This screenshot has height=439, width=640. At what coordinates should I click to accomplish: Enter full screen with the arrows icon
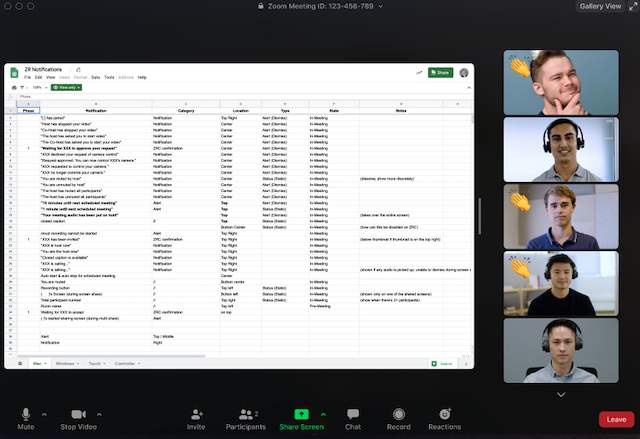(633, 6)
